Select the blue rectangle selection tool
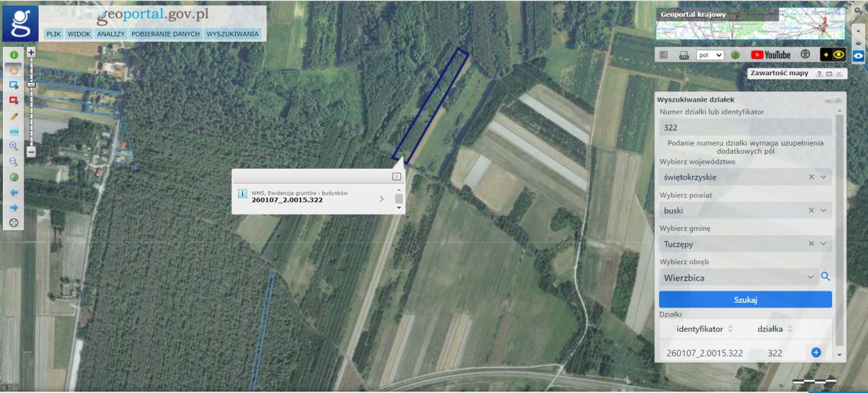Screen dimensions: 868x393 14,85
